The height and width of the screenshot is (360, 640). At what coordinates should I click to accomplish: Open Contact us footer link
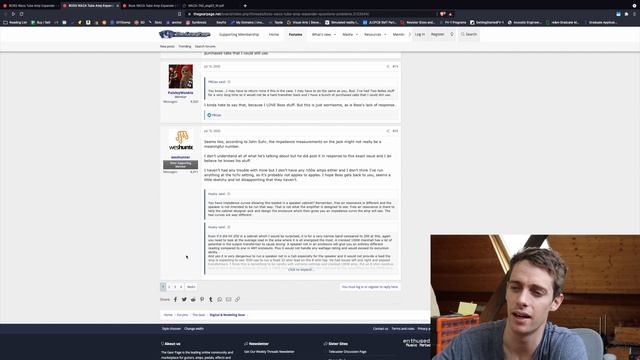pyautogui.click(x=380, y=329)
